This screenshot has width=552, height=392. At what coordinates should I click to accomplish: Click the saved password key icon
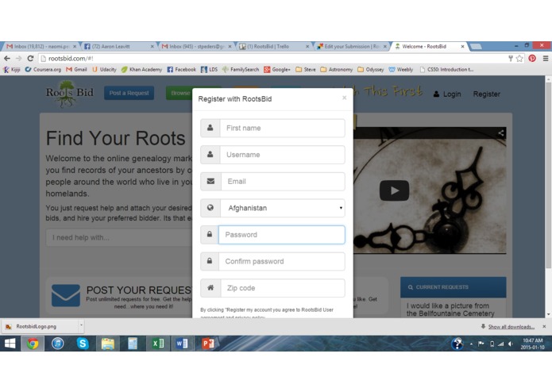(x=511, y=59)
